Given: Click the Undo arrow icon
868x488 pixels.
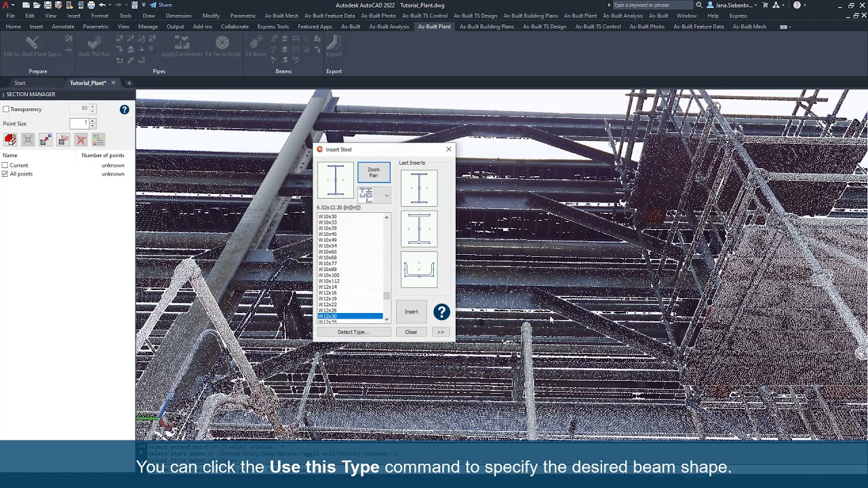Looking at the screenshot, I should point(102,5).
